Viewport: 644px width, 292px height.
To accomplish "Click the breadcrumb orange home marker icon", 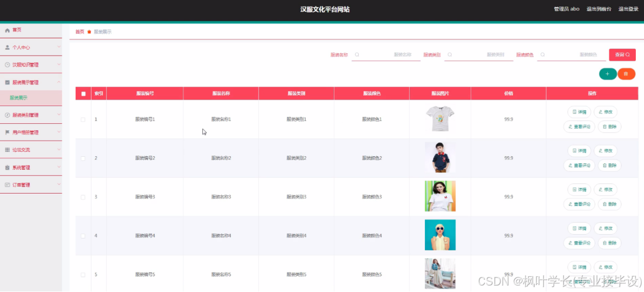I will tap(89, 32).
